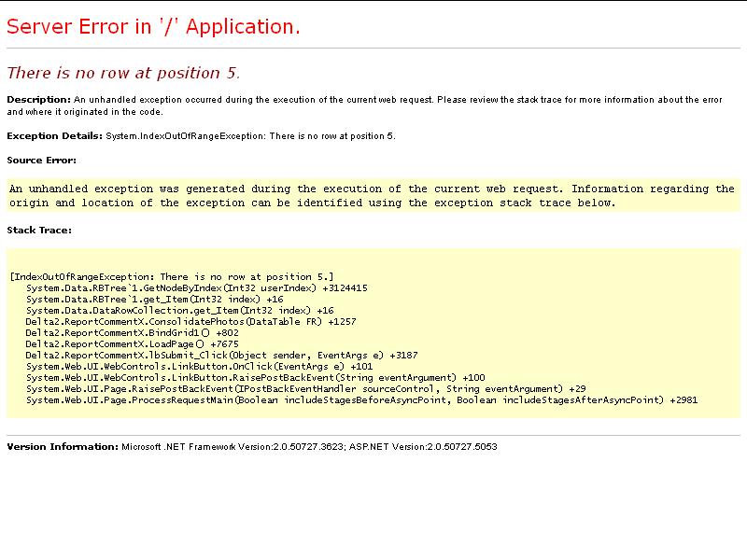Click the 'Page.ProcessRequestMain' stack trace line
747x560 pixels.
[x=361, y=400]
